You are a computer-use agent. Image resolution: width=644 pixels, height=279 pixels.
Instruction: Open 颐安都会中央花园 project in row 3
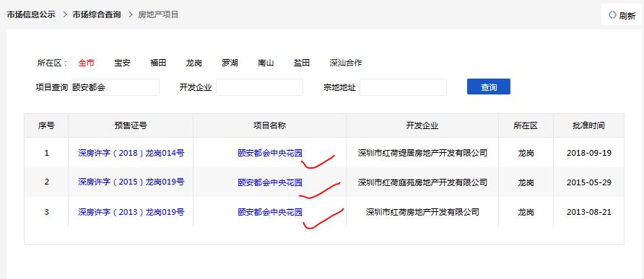[270, 212]
